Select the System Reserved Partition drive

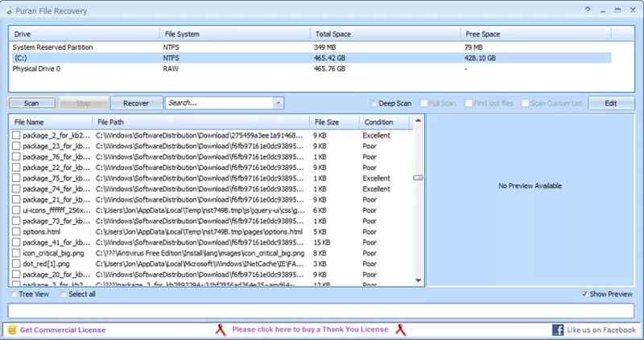click(310, 48)
